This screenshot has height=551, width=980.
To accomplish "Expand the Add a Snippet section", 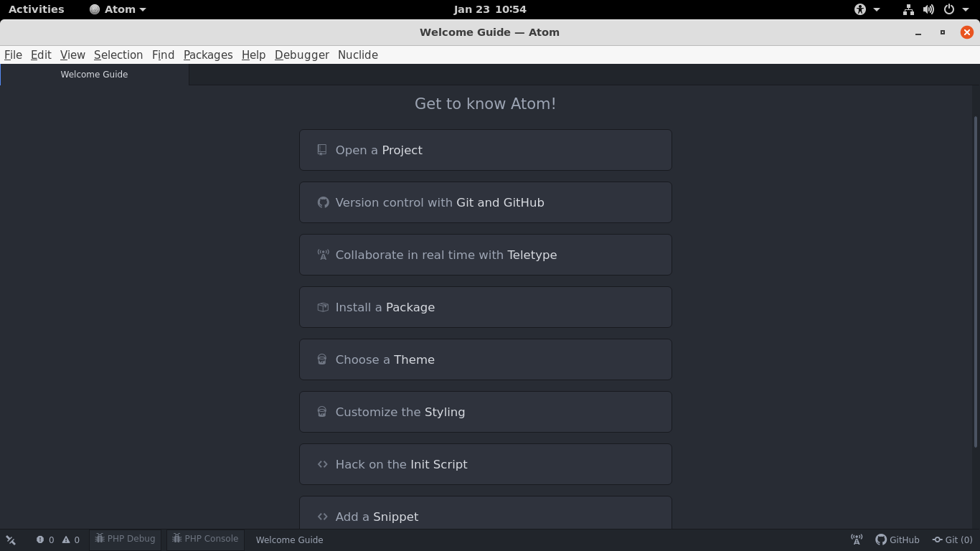I will (486, 512).
